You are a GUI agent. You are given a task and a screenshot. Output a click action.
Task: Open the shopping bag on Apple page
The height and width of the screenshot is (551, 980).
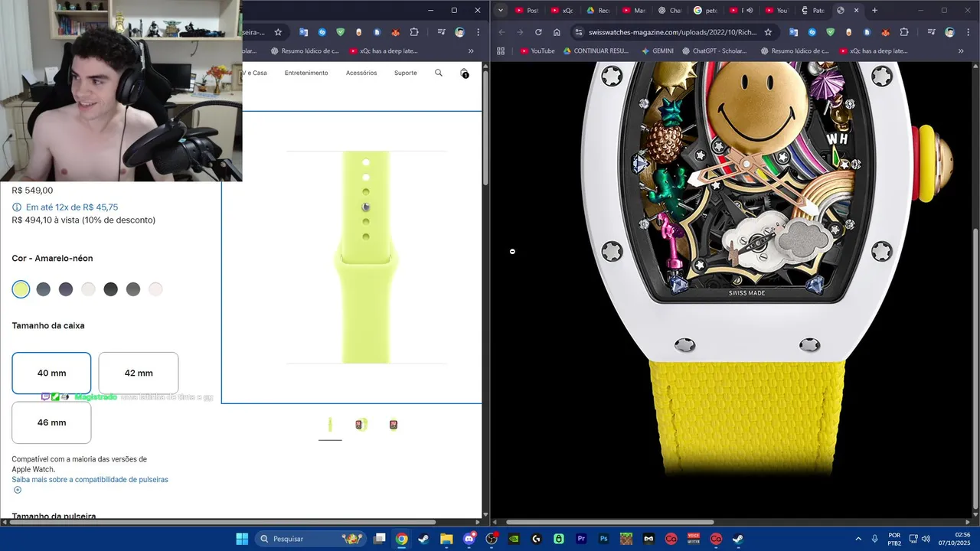464,73
